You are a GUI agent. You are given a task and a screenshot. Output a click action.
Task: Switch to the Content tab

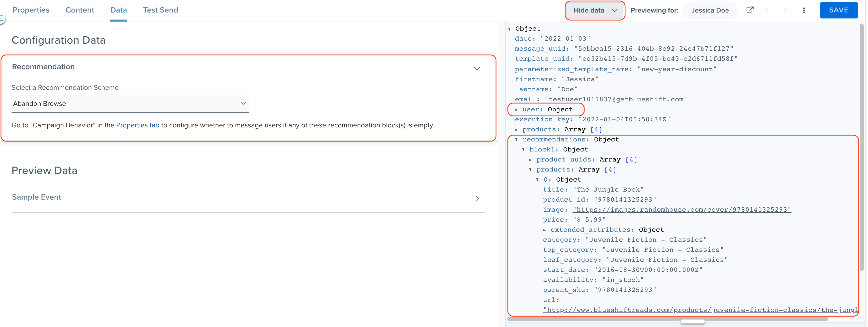coord(79,10)
